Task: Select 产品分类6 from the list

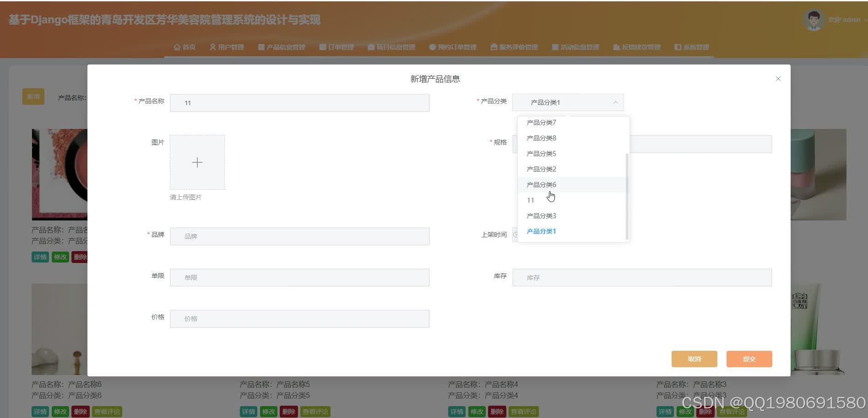Action: click(x=573, y=185)
